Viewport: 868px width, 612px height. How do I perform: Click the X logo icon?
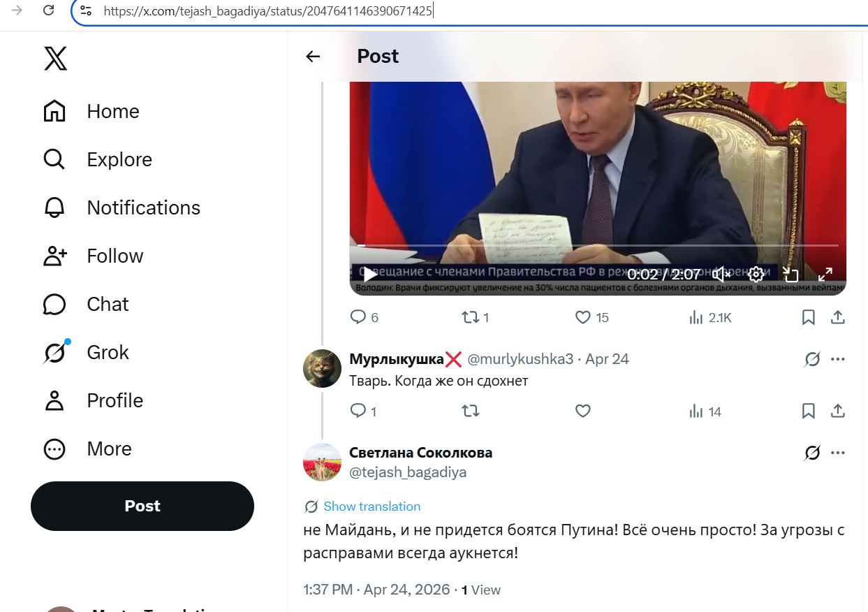click(56, 59)
